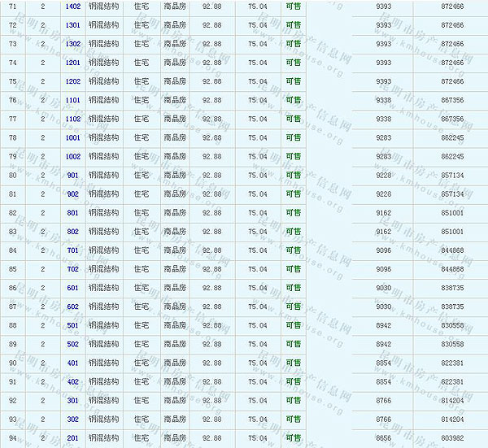This screenshot has width=488, height=448.
Task: Open room 201 link in row 94
Action: [x=72, y=438]
